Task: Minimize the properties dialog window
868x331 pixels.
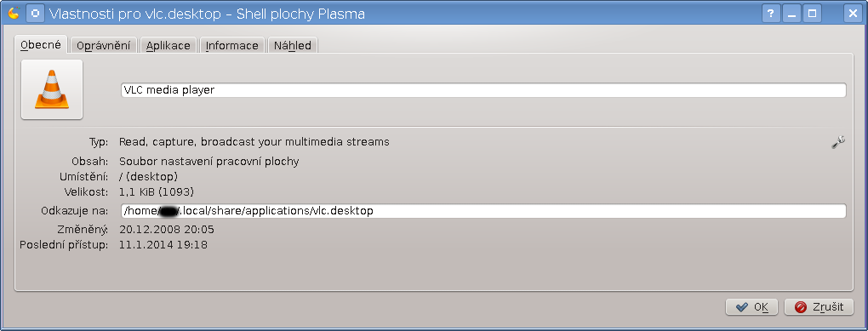Action: (791, 14)
